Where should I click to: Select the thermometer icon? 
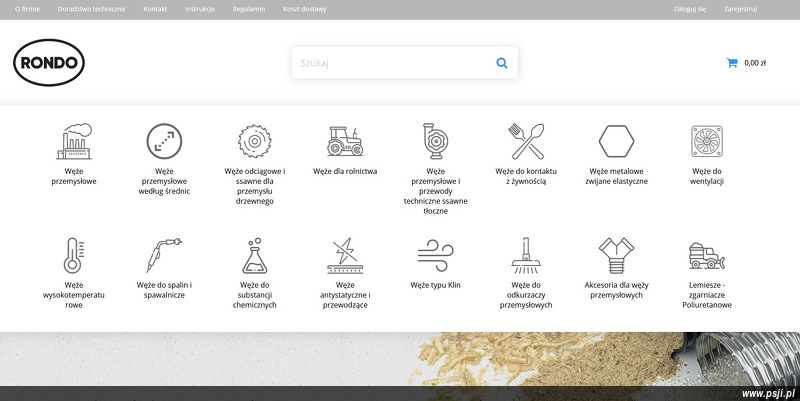click(x=74, y=255)
